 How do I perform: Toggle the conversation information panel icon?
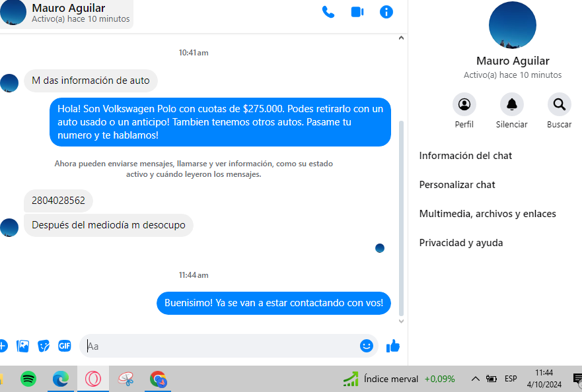click(386, 12)
